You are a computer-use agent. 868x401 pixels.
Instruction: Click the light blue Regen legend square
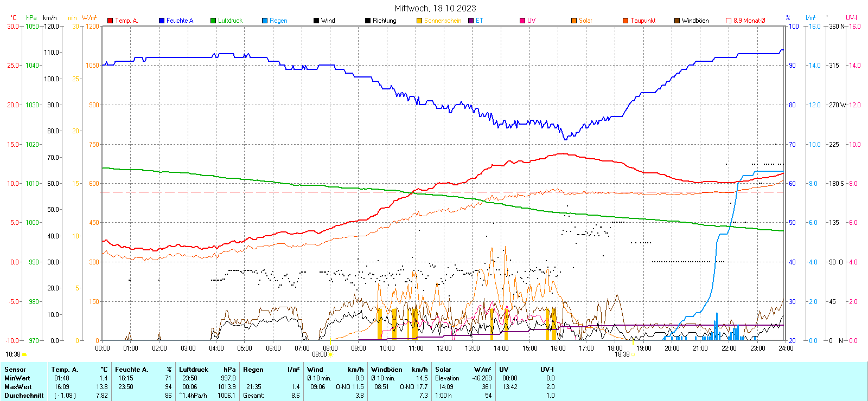pos(265,21)
